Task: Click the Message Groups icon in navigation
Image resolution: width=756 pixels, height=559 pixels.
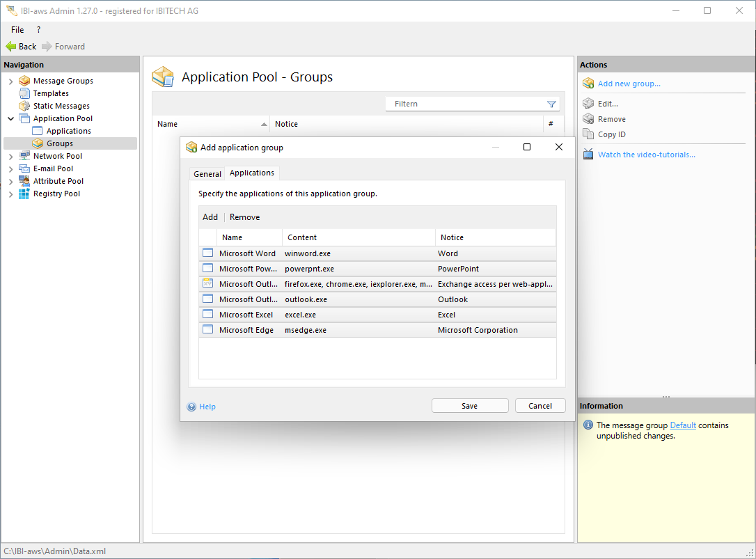Action: tap(24, 81)
